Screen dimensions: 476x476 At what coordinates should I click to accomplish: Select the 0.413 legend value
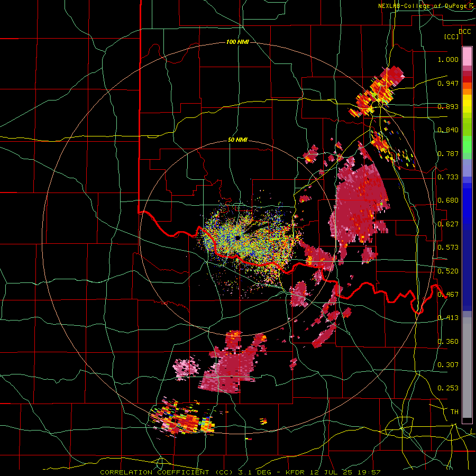tap(448, 318)
